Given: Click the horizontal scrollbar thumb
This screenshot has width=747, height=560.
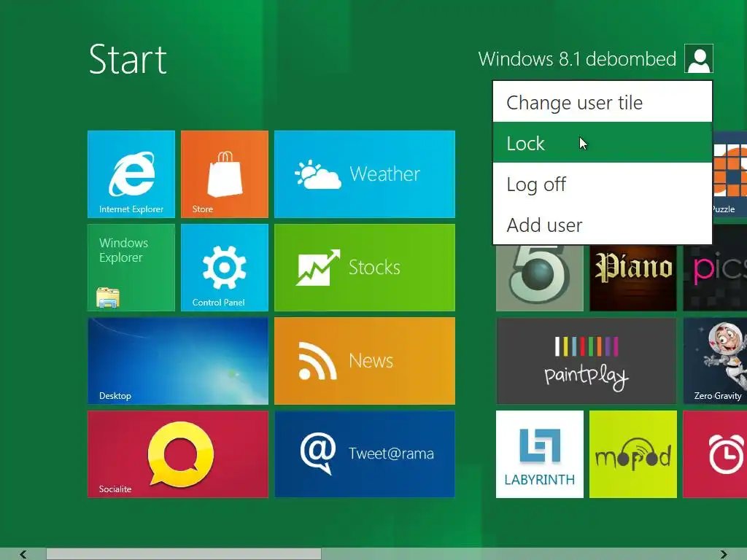Looking at the screenshot, I should click(x=184, y=554).
